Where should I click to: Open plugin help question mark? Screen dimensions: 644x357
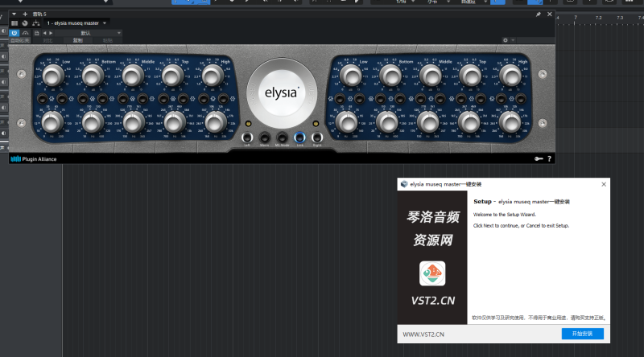point(550,159)
